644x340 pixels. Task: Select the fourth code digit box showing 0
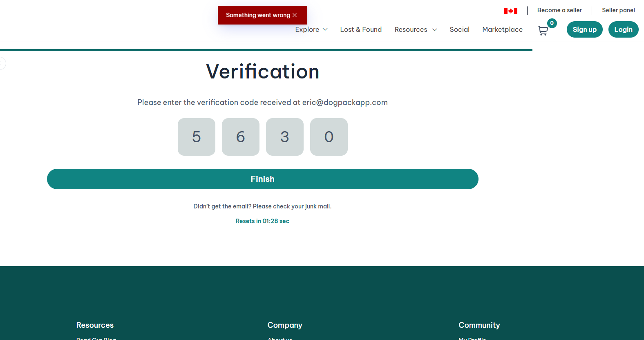click(x=329, y=137)
